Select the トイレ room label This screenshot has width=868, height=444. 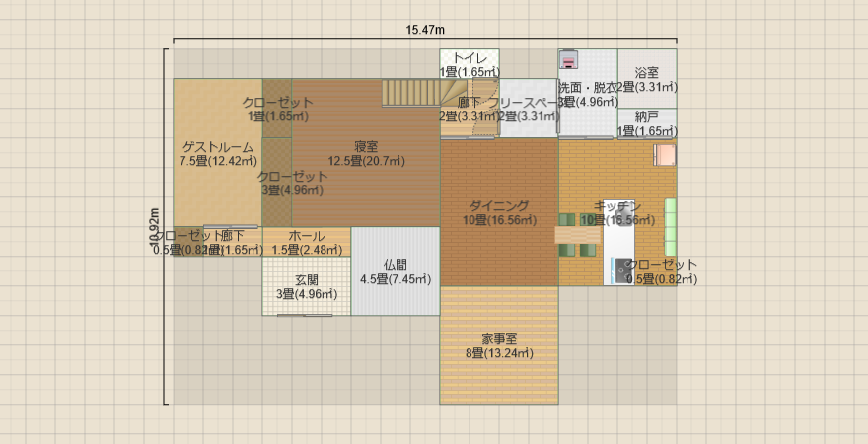(x=470, y=65)
